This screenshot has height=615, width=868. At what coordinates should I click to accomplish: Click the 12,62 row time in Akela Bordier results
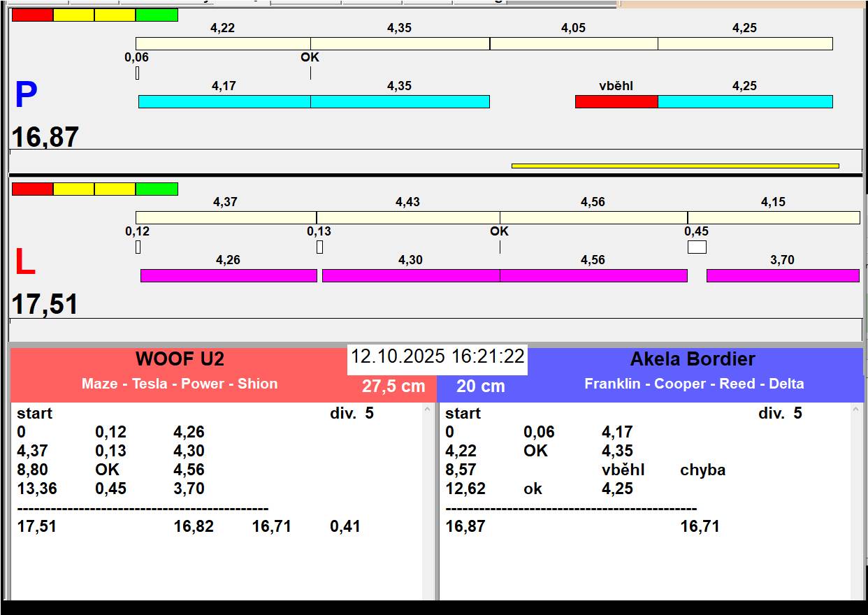465,489
